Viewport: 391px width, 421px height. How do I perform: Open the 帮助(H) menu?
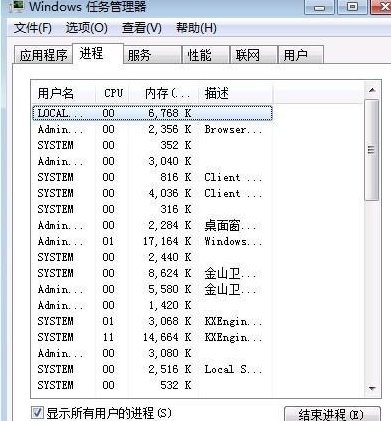tap(196, 28)
